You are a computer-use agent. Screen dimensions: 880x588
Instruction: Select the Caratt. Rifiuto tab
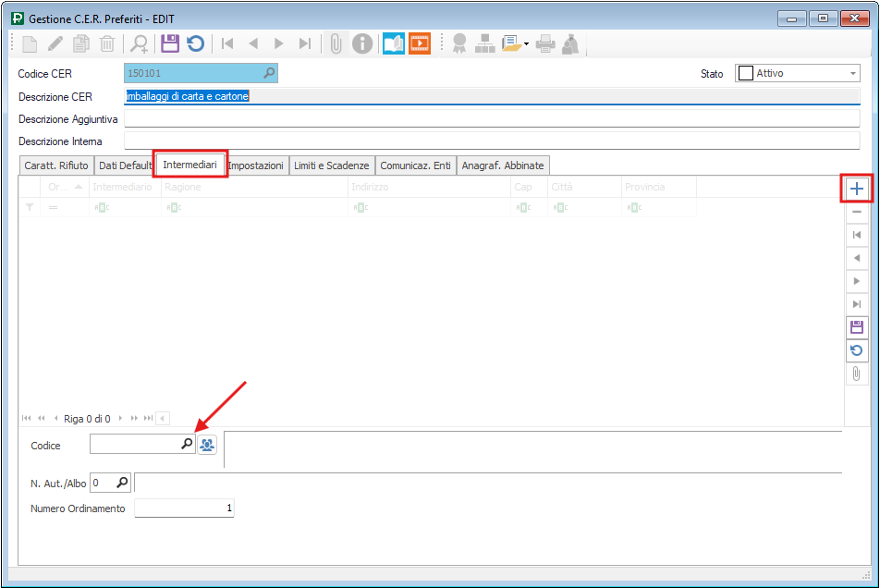[x=55, y=165]
